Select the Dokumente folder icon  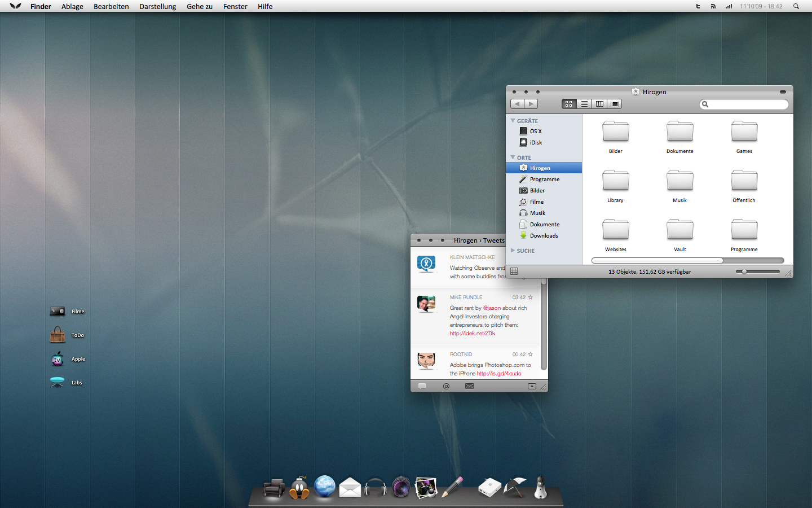click(x=680, y=131)
